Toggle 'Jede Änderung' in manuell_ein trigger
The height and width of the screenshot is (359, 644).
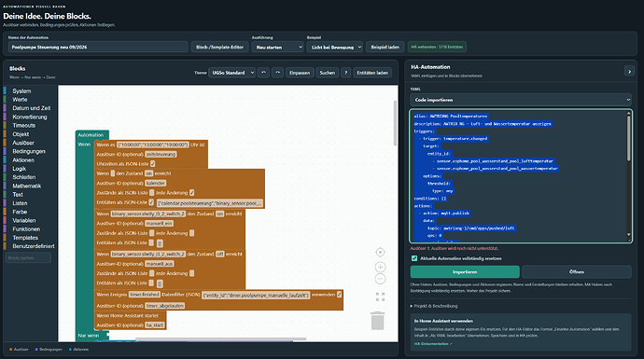(192, 233)
